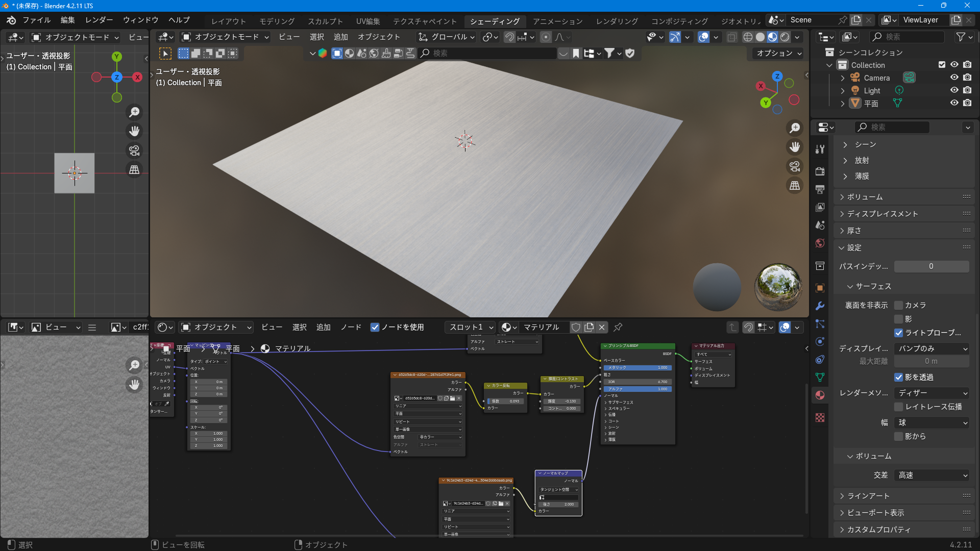This screenshot has height=551, width=980.
Task: Open the Material properties tab icon
Action: coord(820,395)
